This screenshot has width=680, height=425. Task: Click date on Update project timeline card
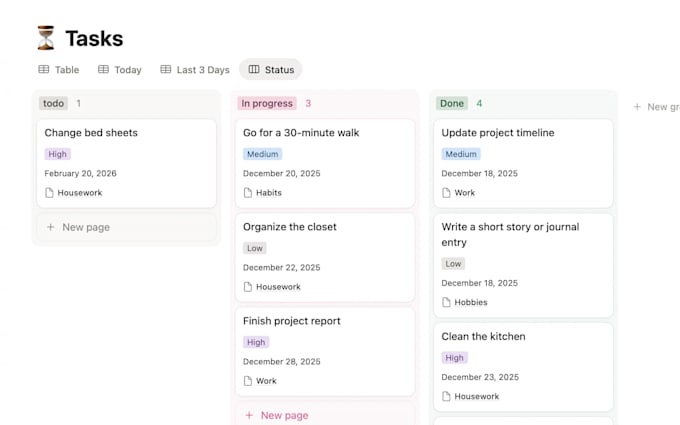click(480, 173)
